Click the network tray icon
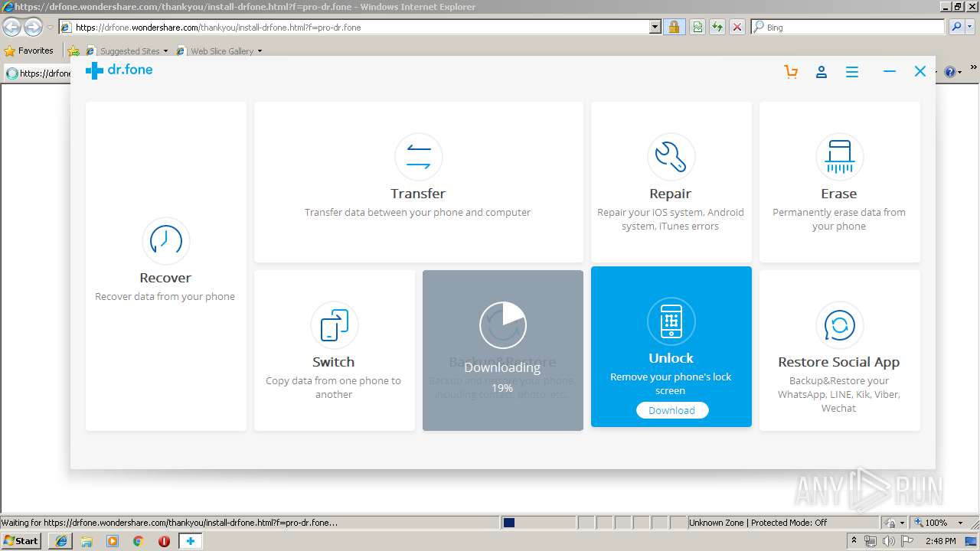Screen dimensions: 980x551 871,541
